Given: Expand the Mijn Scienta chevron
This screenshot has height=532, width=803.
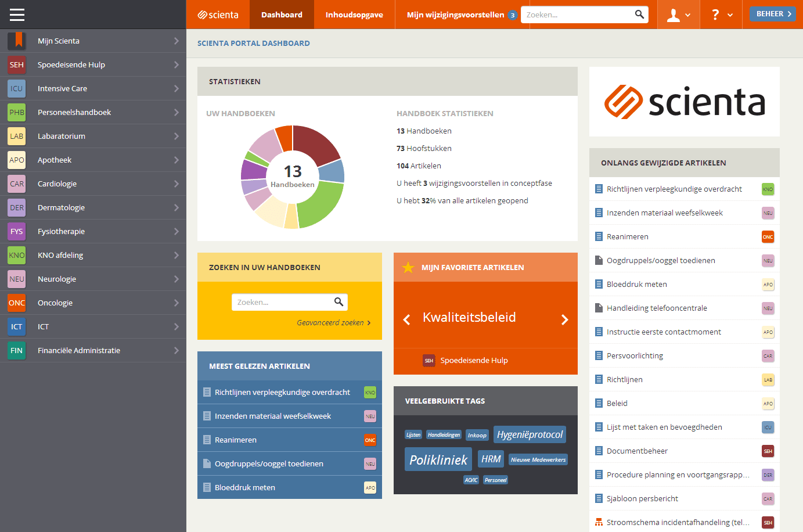Looking at the screenshot, I should (x=176, y=41).
